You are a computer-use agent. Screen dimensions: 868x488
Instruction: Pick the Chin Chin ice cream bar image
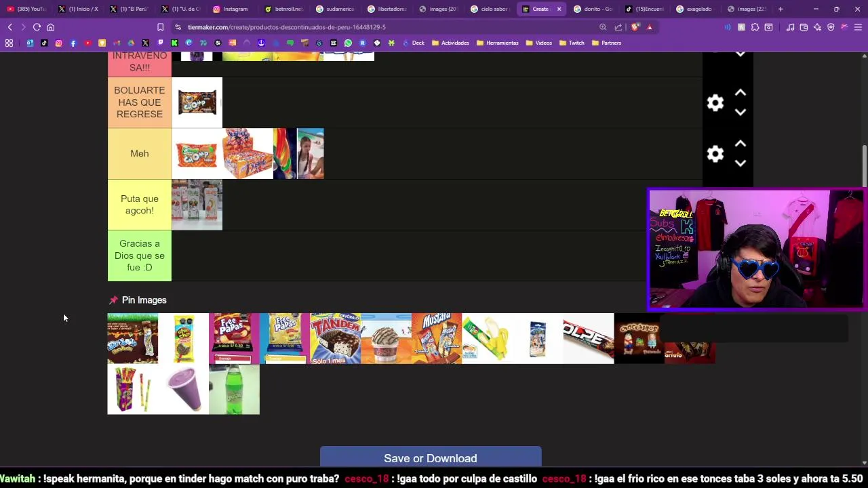tap(183, 338)
